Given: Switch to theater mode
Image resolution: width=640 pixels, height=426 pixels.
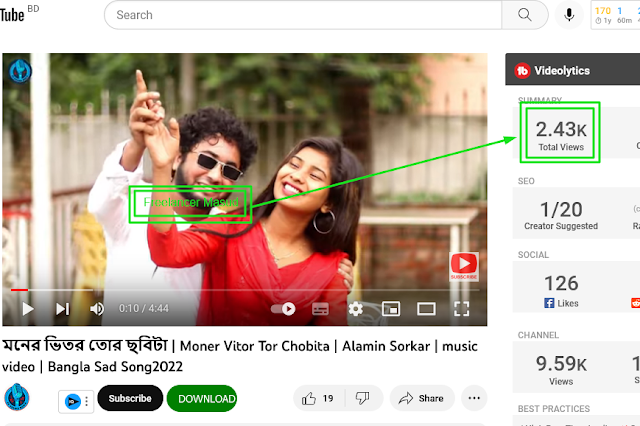Looking at the screenshot, I should (x=426, y=309).
